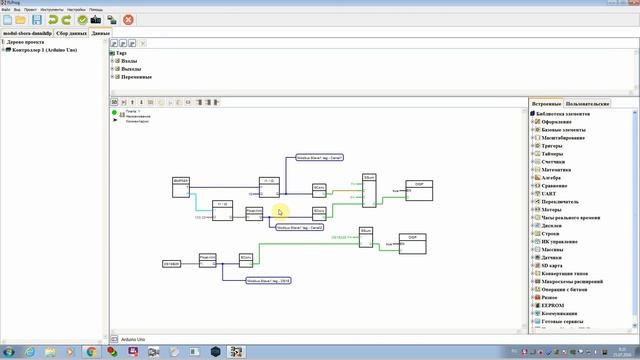
Task: Click the diagram canvas horizontal scrollbar
Action: [x=316, y=331]
